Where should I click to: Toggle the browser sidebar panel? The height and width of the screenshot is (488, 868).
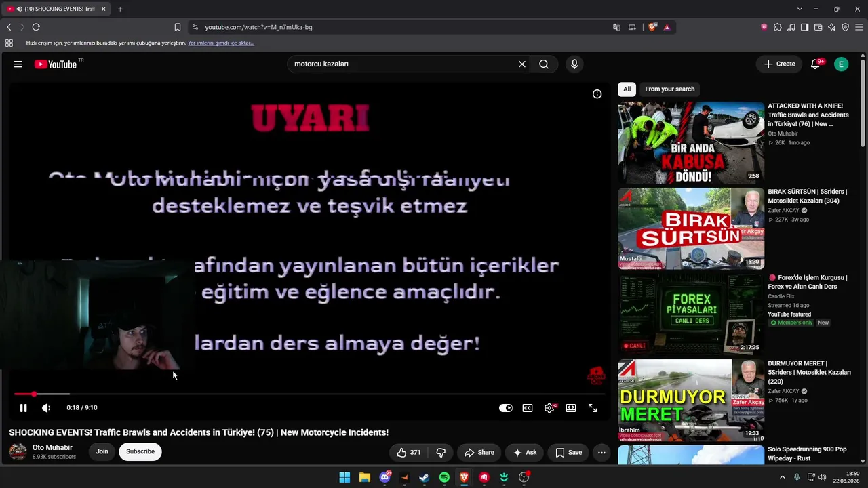(804, 27)
